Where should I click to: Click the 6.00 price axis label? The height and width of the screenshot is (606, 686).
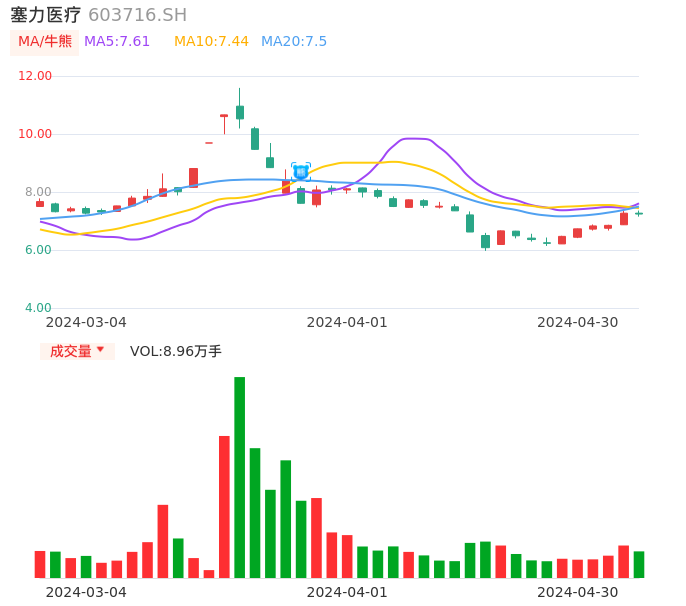point(38,250)
